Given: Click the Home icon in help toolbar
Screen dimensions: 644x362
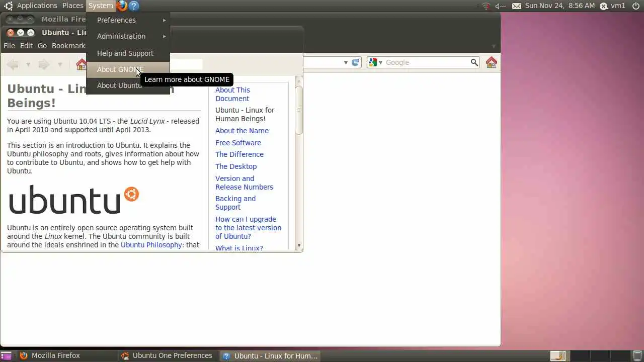Looking at the screenshot, I should 81,64.
